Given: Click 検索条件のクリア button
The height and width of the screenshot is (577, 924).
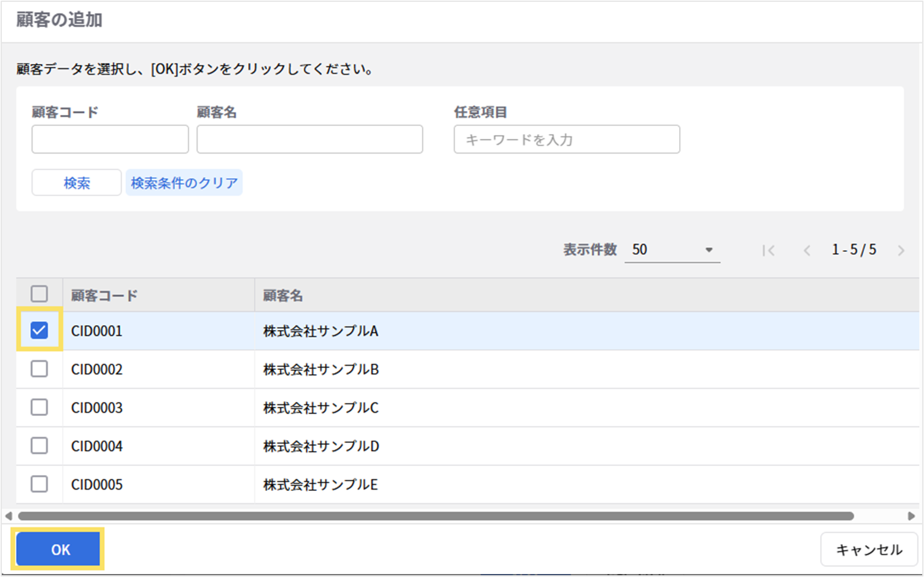Looking at the screenshot, I should 184,183.
